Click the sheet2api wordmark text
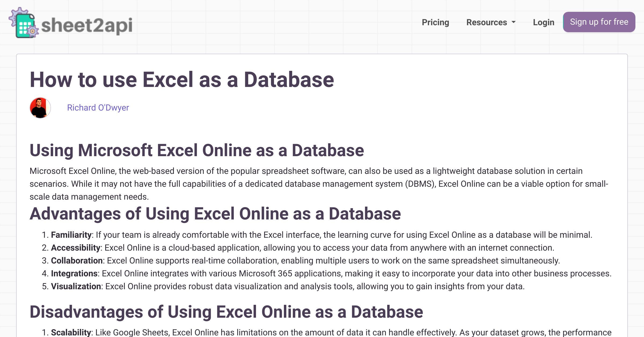The image size is (644, 337). click(x=87, y=25)
